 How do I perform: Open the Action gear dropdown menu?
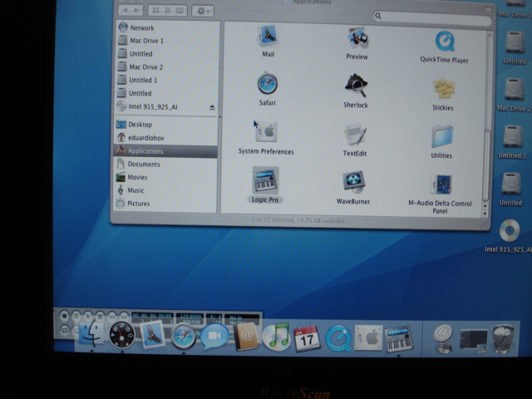203,11
